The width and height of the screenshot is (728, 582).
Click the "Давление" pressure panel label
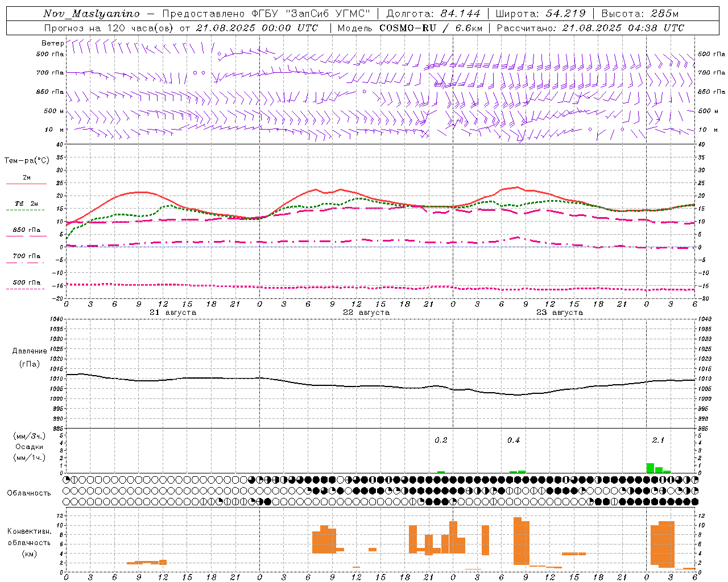[30, 351]
